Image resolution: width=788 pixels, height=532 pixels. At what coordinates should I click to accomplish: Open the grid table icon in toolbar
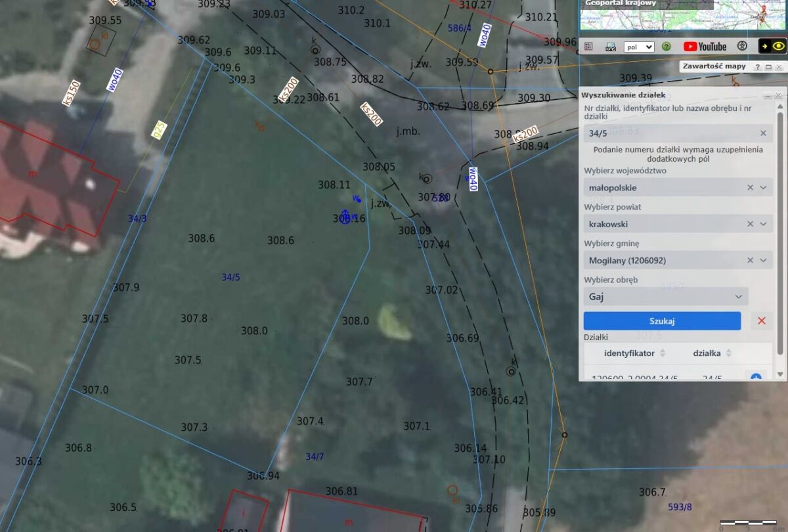(x=588, y=46)
